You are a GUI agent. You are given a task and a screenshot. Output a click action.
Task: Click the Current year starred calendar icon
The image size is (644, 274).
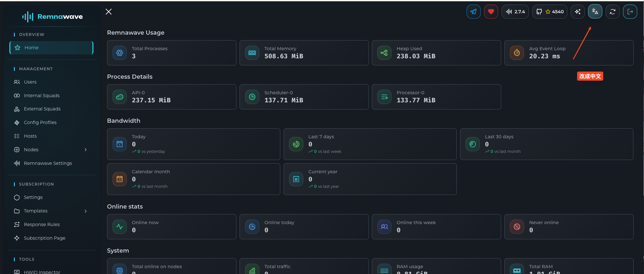296,179
